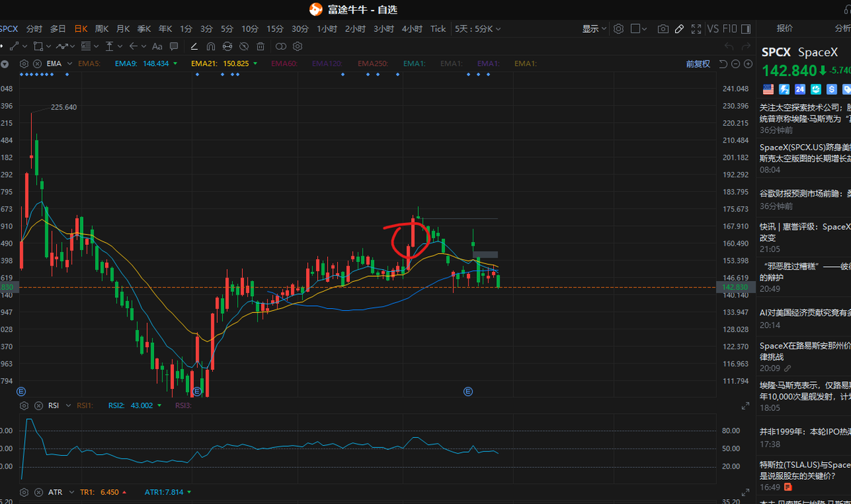The height and width of the screenshot is (504, 851).
Task: Zoom out the chart with minus button
Action: pyautogui.click(x=735, y=64)
